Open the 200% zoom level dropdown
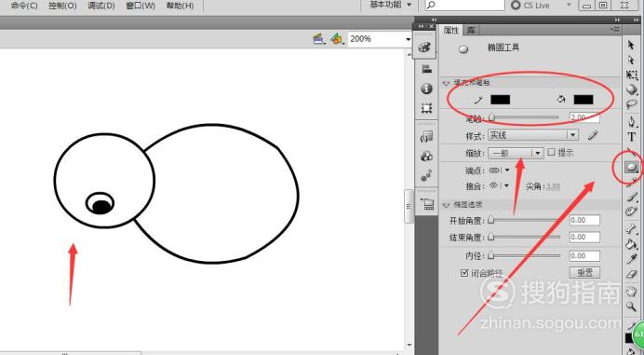This screenshot has width=644, height=355. coord(380,39)
